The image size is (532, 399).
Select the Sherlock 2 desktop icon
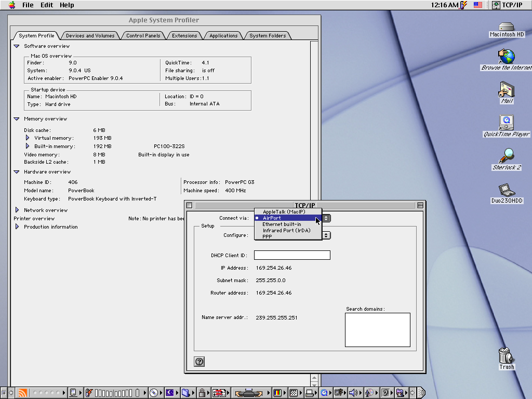(x=507, y=159)
